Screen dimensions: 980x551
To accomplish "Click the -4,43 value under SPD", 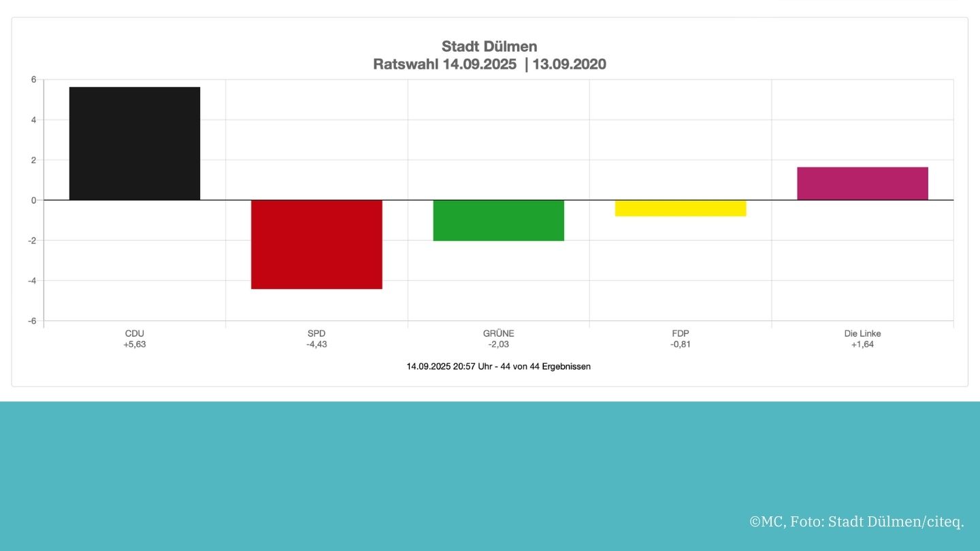I will 316,344.
